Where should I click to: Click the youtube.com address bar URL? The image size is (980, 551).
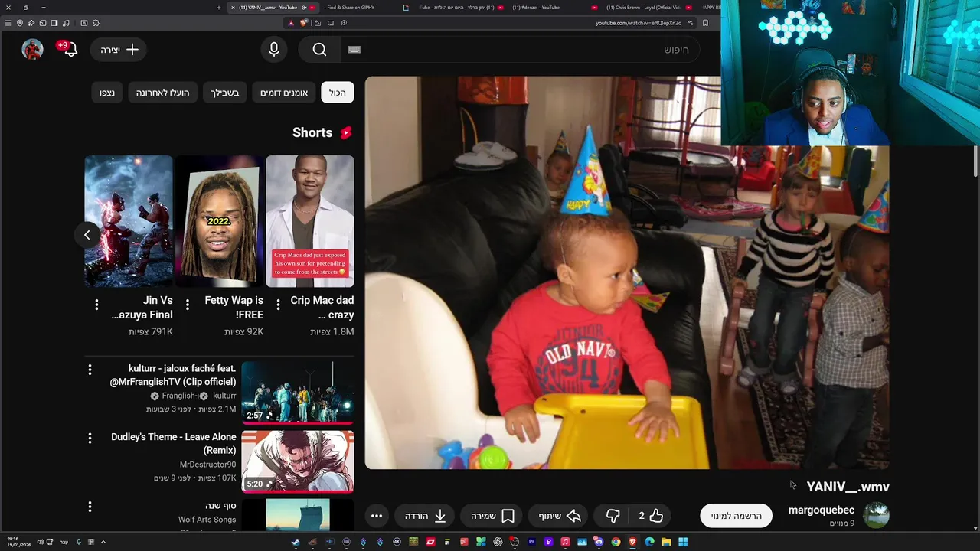click(x=639, y=23)
